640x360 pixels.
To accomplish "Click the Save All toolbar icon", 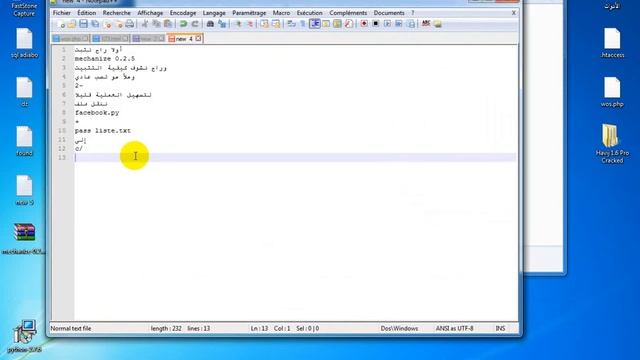I will [x=95, y=24].
